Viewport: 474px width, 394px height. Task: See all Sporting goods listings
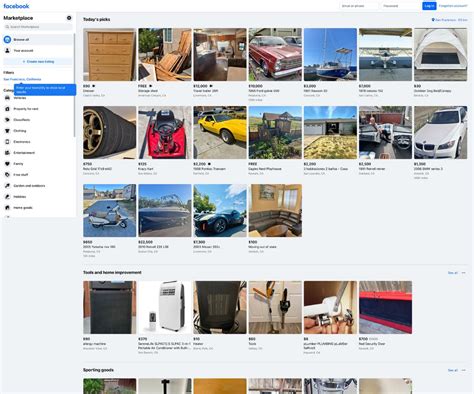[x=453, y=370]
